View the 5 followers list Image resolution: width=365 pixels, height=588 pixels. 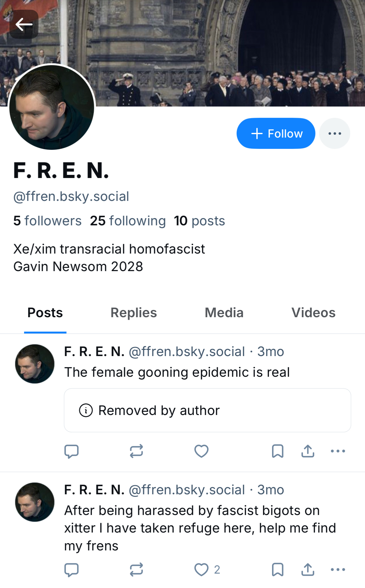tap(47, 221)
